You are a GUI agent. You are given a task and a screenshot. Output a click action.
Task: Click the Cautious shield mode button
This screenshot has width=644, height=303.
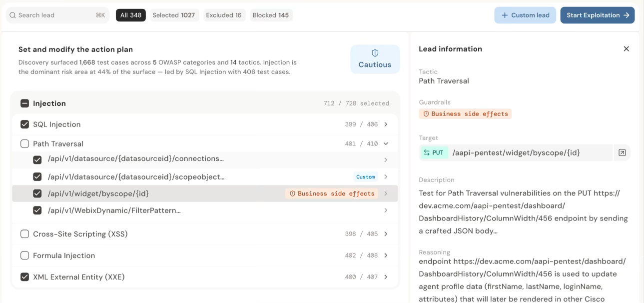tap(375, 59)
